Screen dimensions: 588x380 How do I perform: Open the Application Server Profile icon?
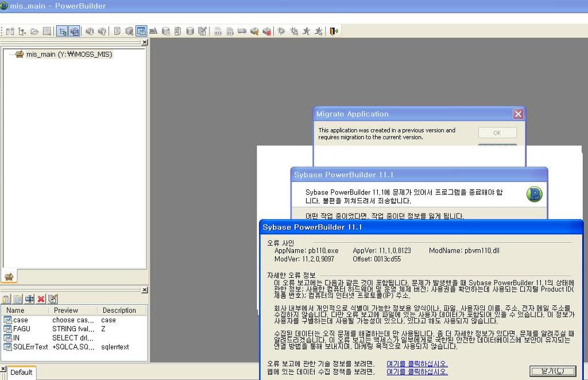coord(178,31)
